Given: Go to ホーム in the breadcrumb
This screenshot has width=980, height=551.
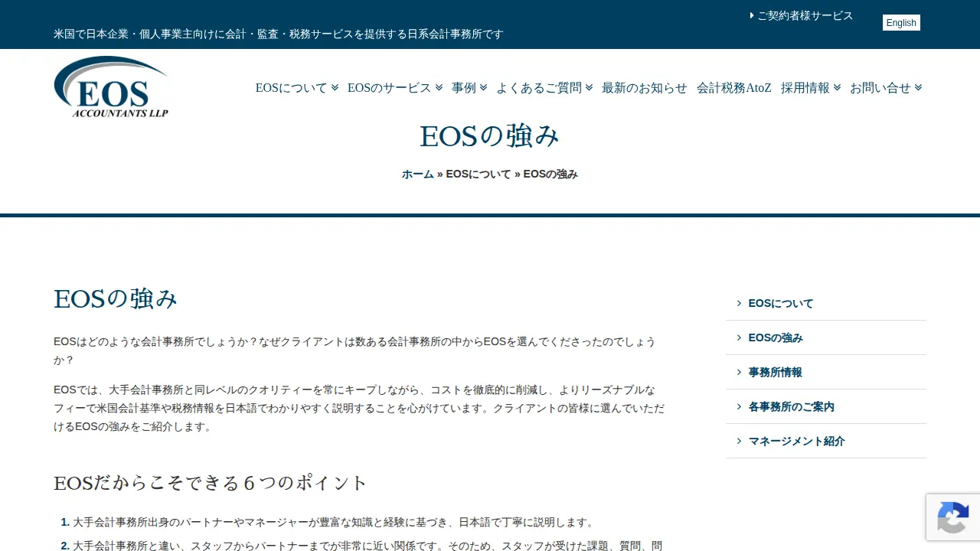Looking at the screenshot, I should tap(418, 174).
